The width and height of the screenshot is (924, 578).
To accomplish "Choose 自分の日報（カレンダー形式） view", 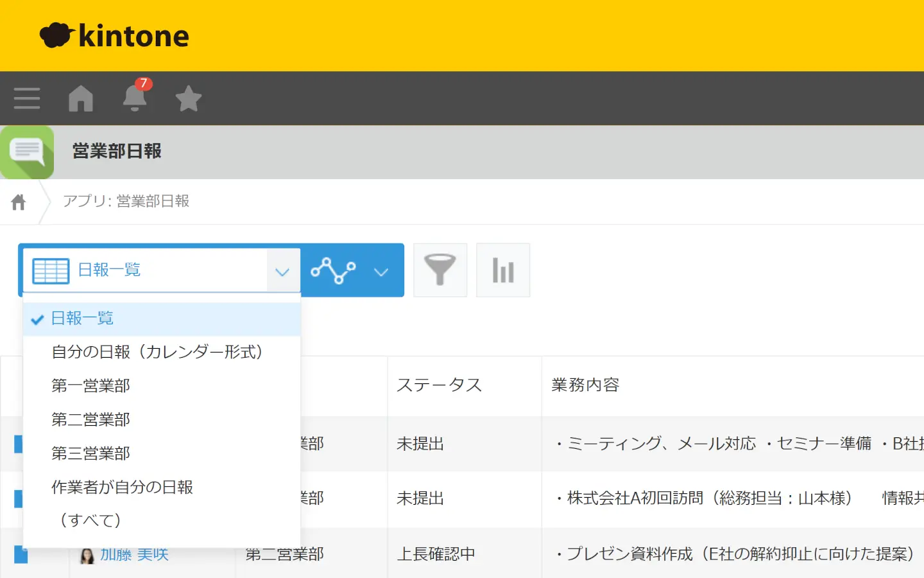I will [157, 352].
